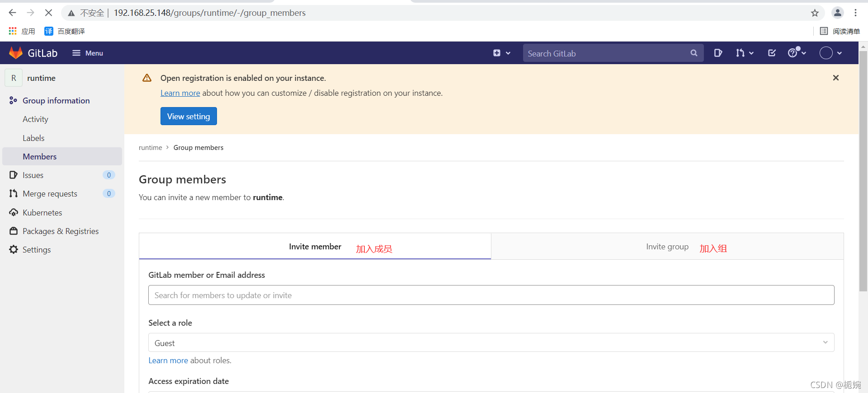Open browser profile avatar icon
Image resolution: width=868 pixels, height=393 pixels.
[x=838, y=13]
